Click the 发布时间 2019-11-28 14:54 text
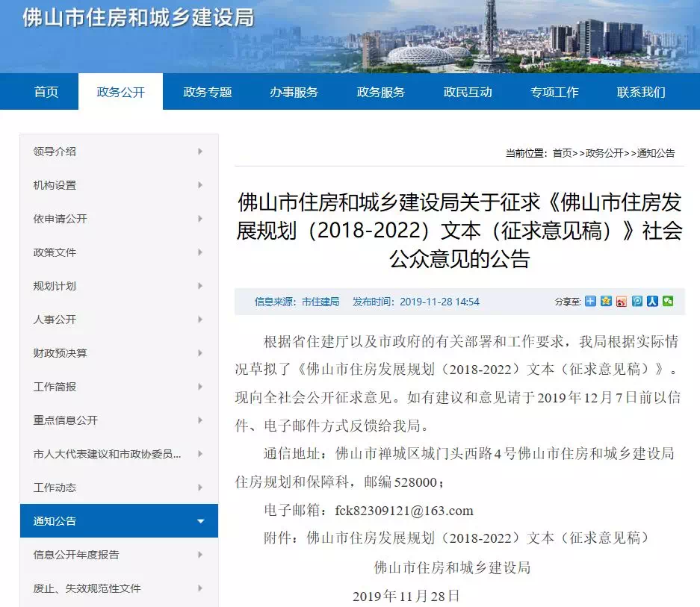Screen dimensions: 700x607 pyautogui.click(x=415, y=302)
